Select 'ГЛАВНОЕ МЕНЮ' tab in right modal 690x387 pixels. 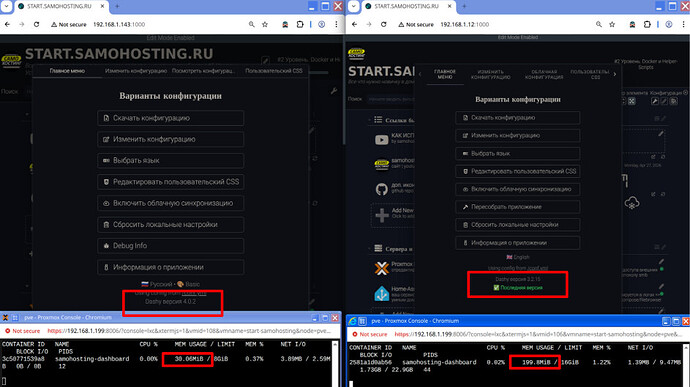pos(445,74)
